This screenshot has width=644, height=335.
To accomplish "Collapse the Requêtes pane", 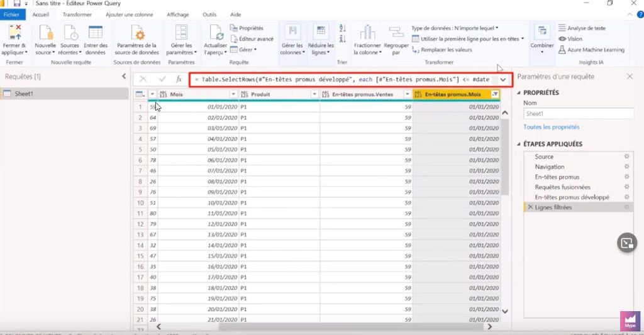I will (x=124, y=76).
